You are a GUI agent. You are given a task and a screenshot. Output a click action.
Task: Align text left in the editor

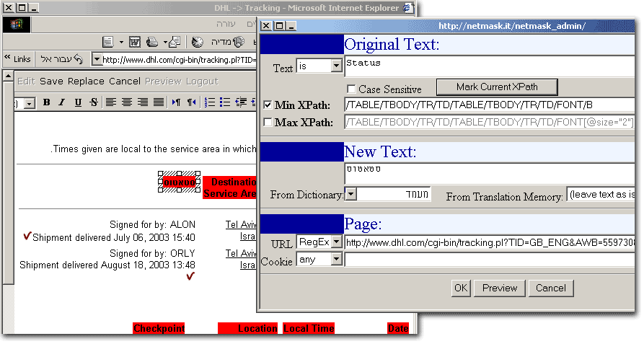pos(111,102)
